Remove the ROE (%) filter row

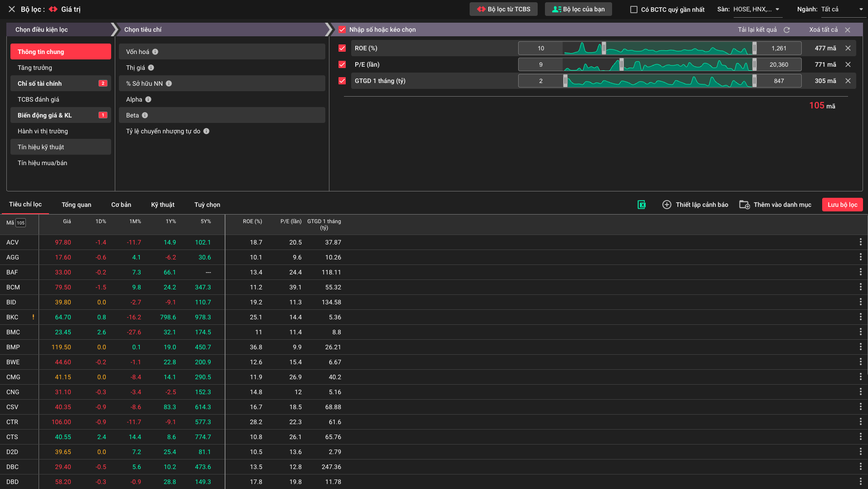pyautogui.click(x=848, y=48)
